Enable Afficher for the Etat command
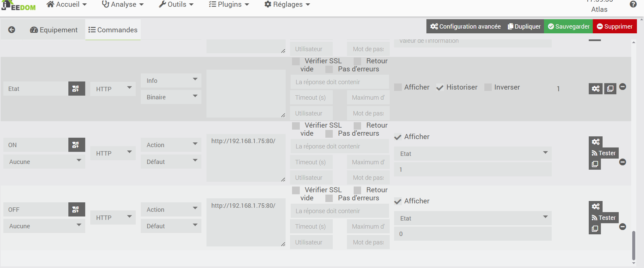The height and width of the screenshot is (268, 644). (398, 87)
